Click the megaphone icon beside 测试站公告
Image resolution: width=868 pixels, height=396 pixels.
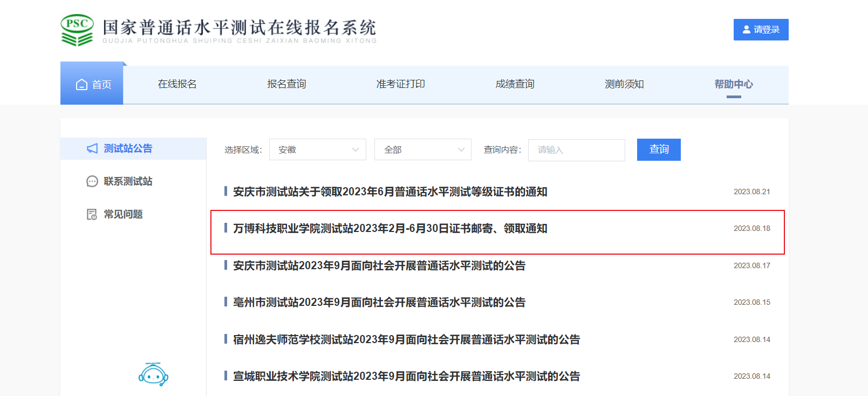click(92, 148)
